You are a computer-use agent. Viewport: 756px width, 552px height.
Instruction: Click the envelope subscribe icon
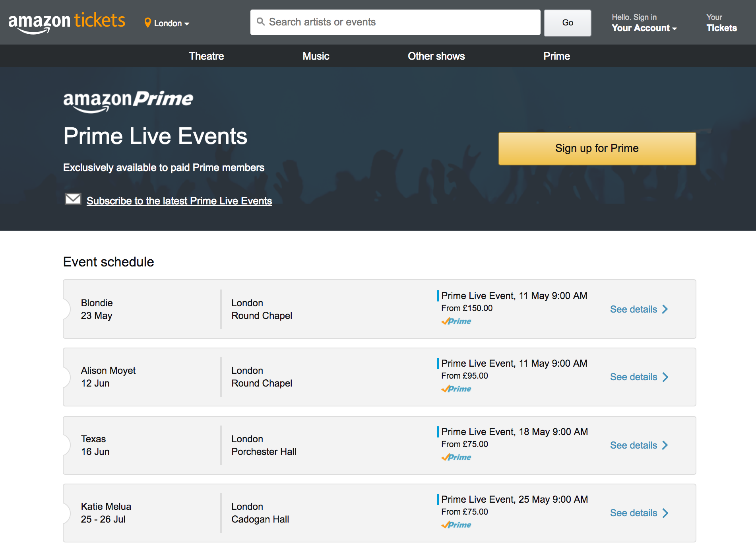point(73,199)
